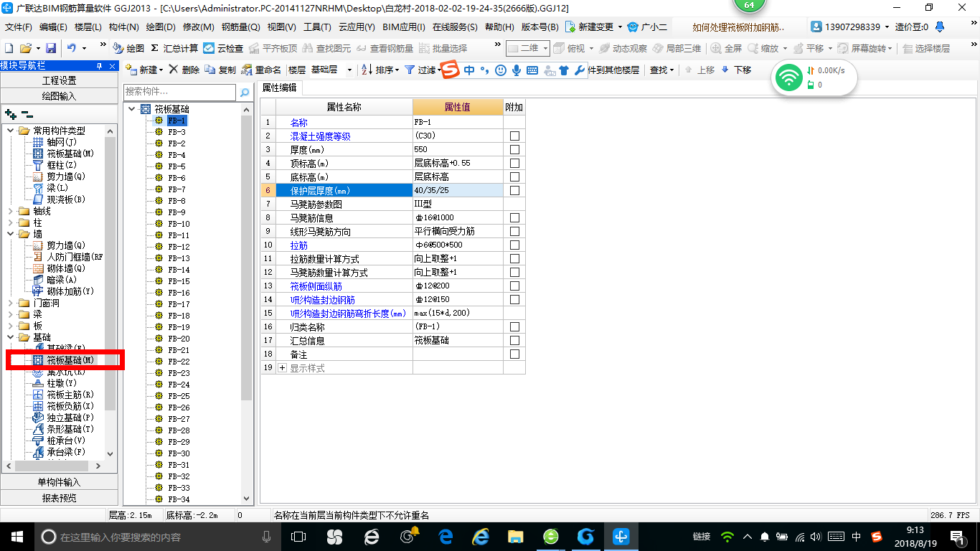
Task: Click the 保护层厚度 value cell 40/35/25
Action: tap(458, 191)
